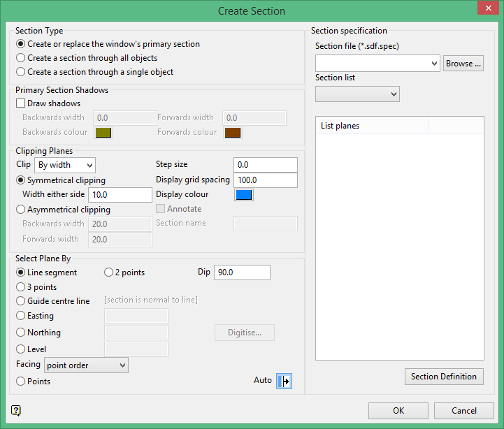Viewport: 504px width, 429px height.
Task: Click the List planes column header
Action: point(372,126)
